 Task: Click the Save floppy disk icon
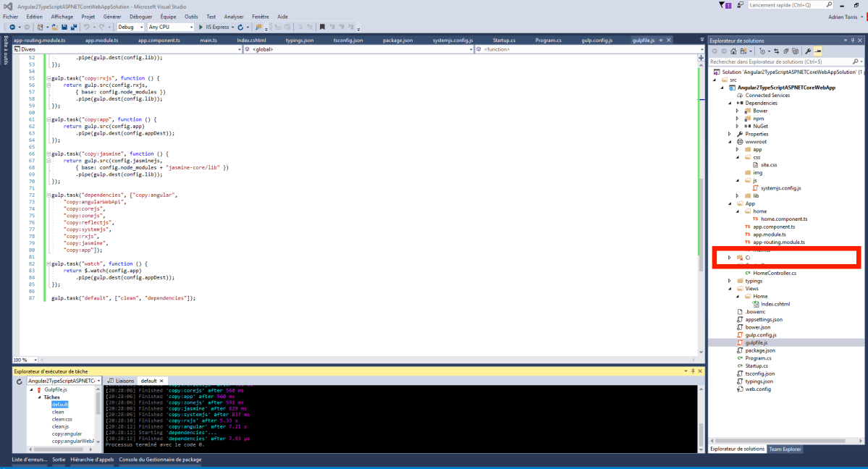tap(64, 27)
